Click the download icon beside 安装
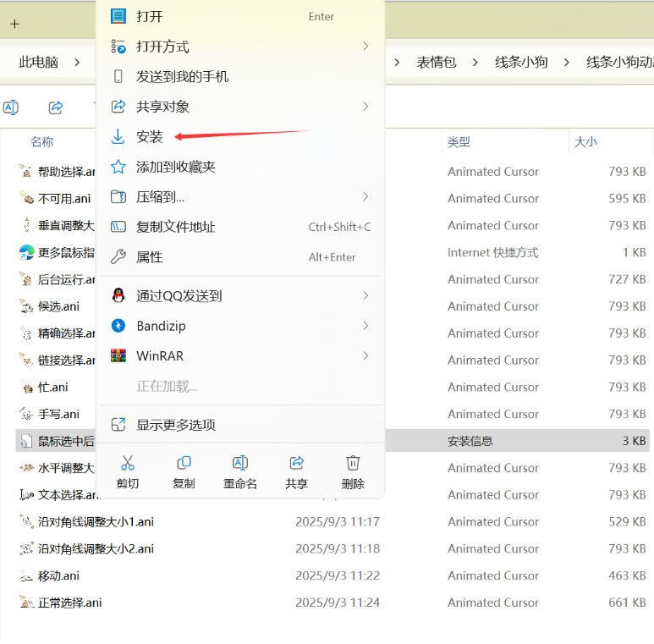Image resolution: width=654 pixels, height=644 pixels. 118,136
